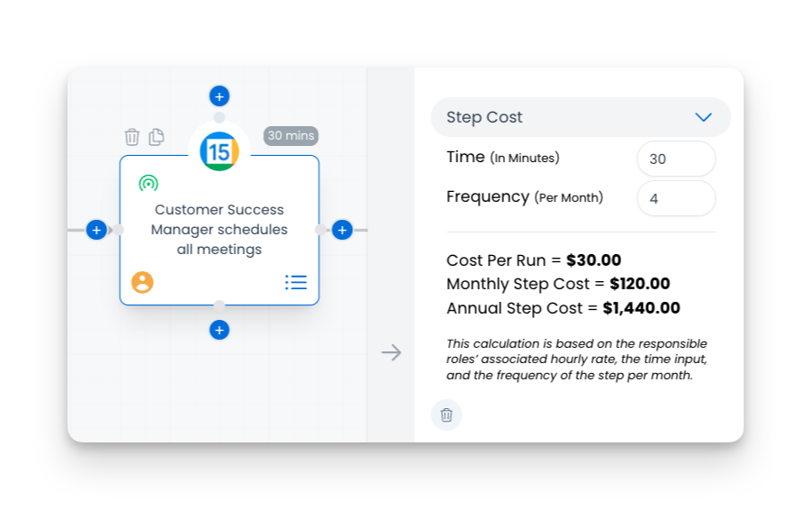Click the 'Frequency (Per Month)' label
812x510 pixels.
pos(525,197)
